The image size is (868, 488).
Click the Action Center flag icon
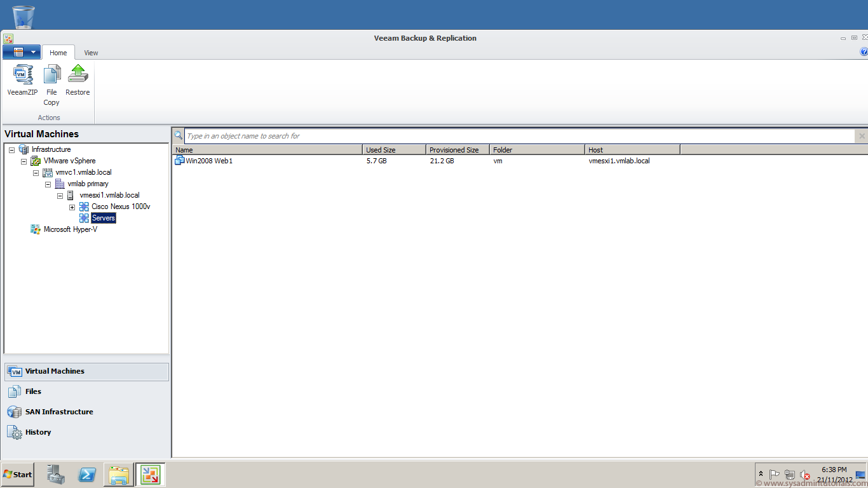coord(775,475)
